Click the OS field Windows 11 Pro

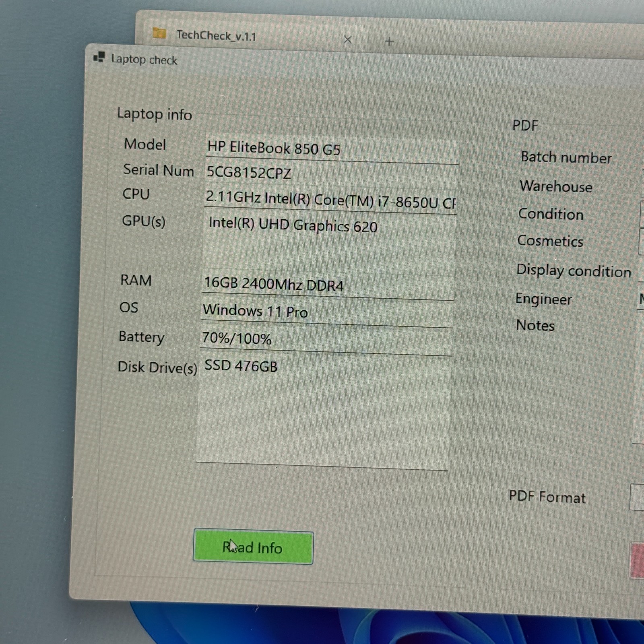pyautogui.click(x=327, y=312)
